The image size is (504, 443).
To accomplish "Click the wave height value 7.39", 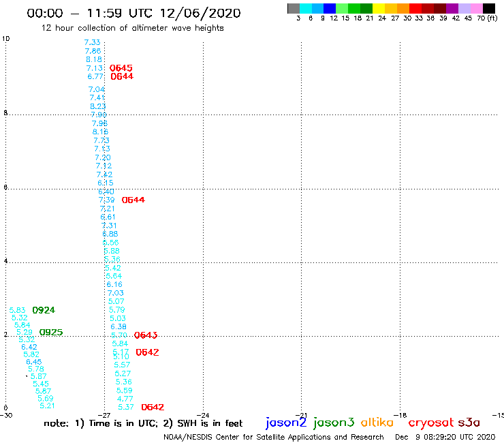I will pos(107,200).
